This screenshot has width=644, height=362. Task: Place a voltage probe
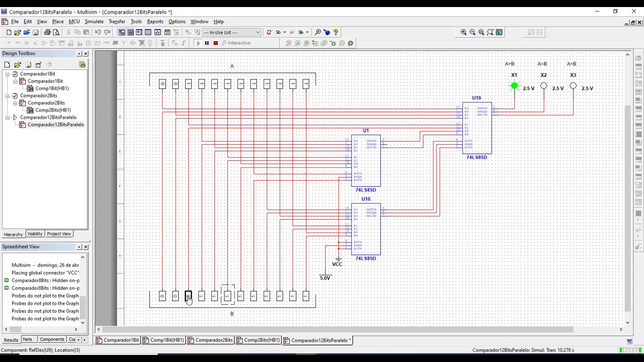(x=289, y=43)
